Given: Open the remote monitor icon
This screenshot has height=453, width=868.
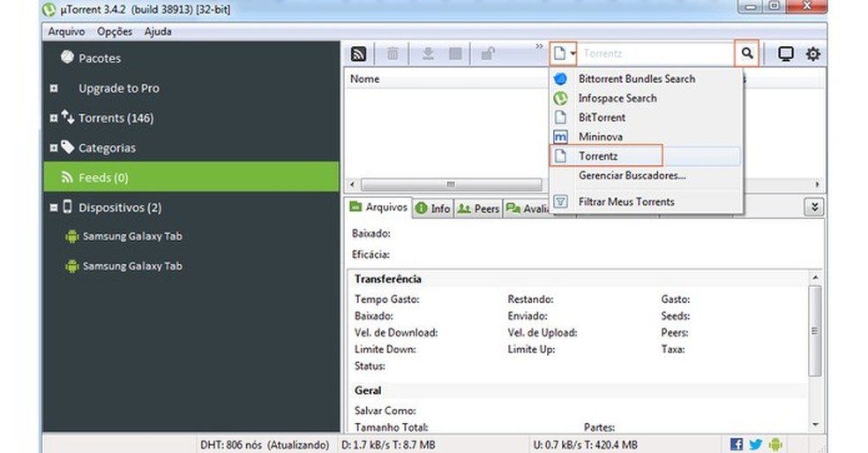Looking at the screenshot, I should (x=785, y=54).
